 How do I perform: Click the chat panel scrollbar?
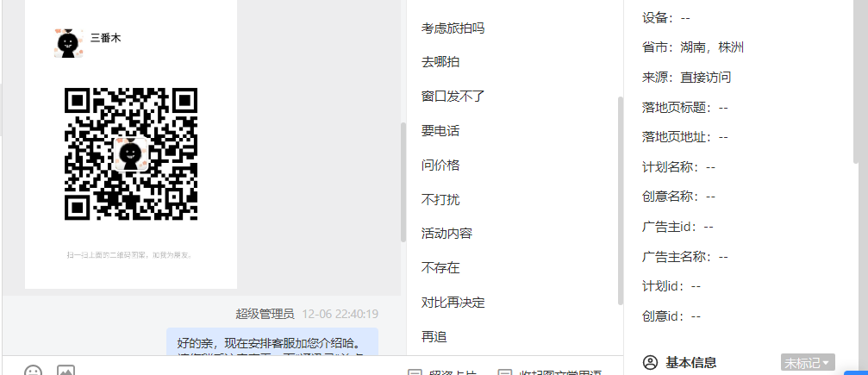(403, 182)
